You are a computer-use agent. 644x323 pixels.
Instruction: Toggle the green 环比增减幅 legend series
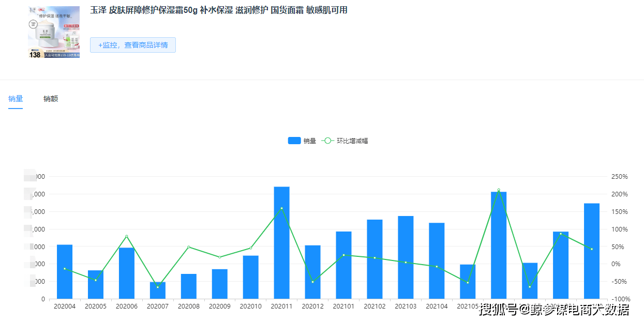tap(345, 141)
